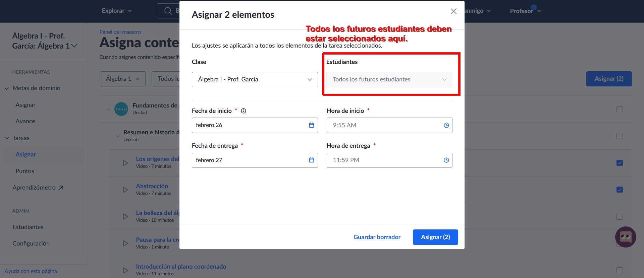Open the Estudiantes dropdown
Screen dimensions: 644x278
389,79
